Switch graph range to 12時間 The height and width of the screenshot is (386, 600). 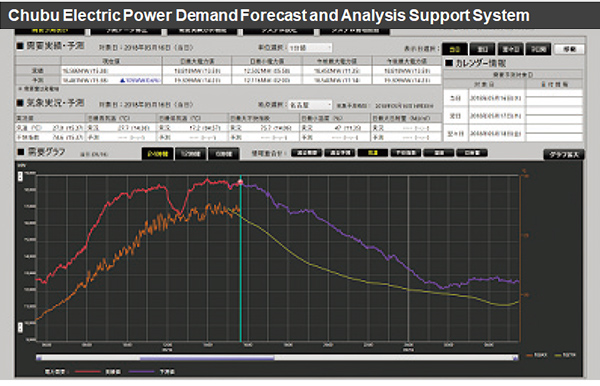pos(191,154)
